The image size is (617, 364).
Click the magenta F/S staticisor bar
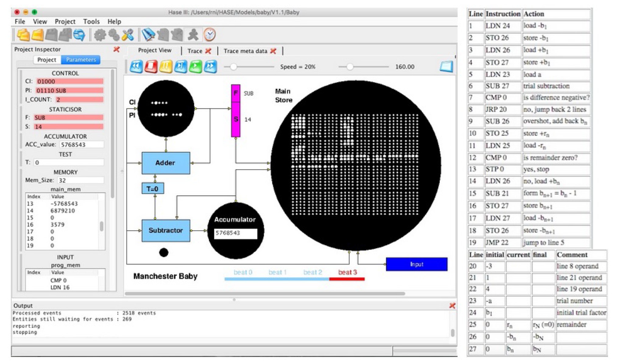coord(236,111)
